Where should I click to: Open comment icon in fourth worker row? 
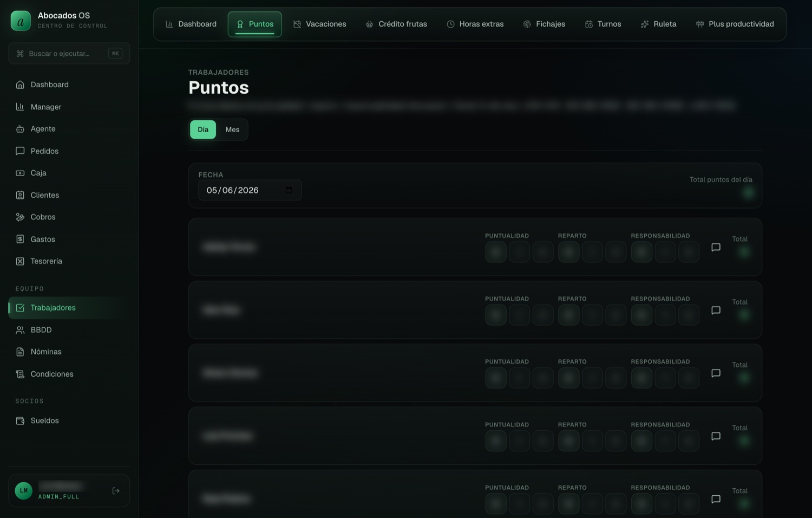tap(716, 436)
